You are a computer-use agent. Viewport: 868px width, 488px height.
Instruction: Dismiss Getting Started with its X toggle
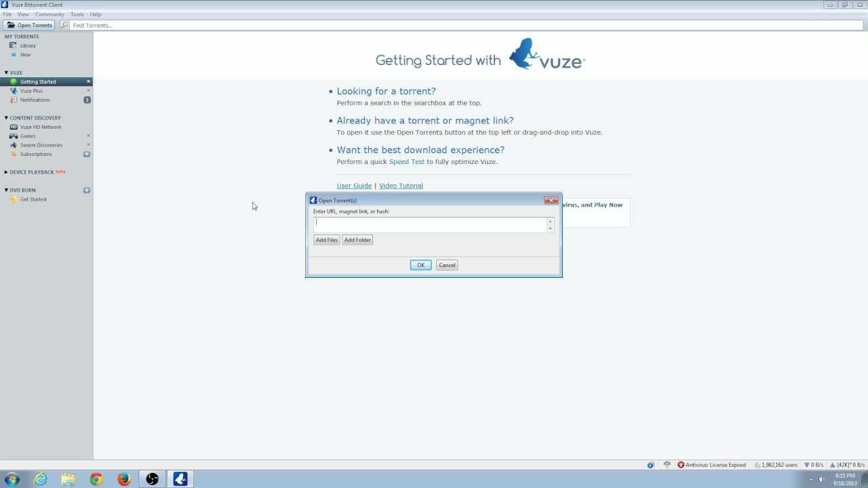click(x=88, y=81)
